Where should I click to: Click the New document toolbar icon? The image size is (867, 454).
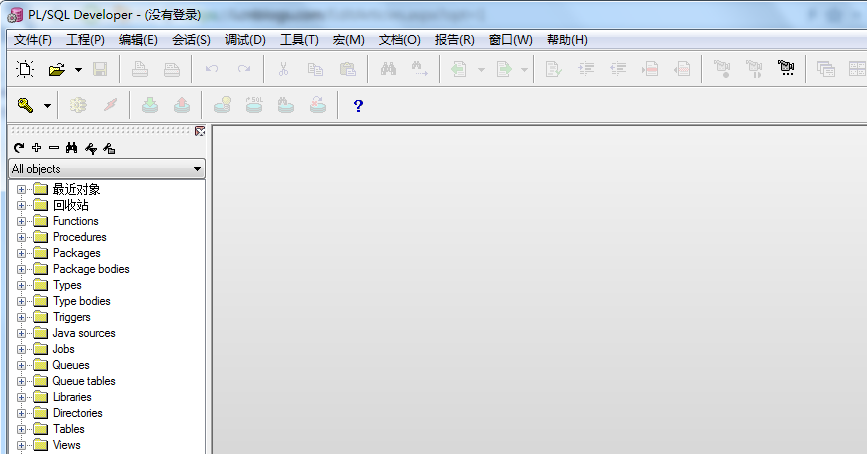tap(25, 69)
